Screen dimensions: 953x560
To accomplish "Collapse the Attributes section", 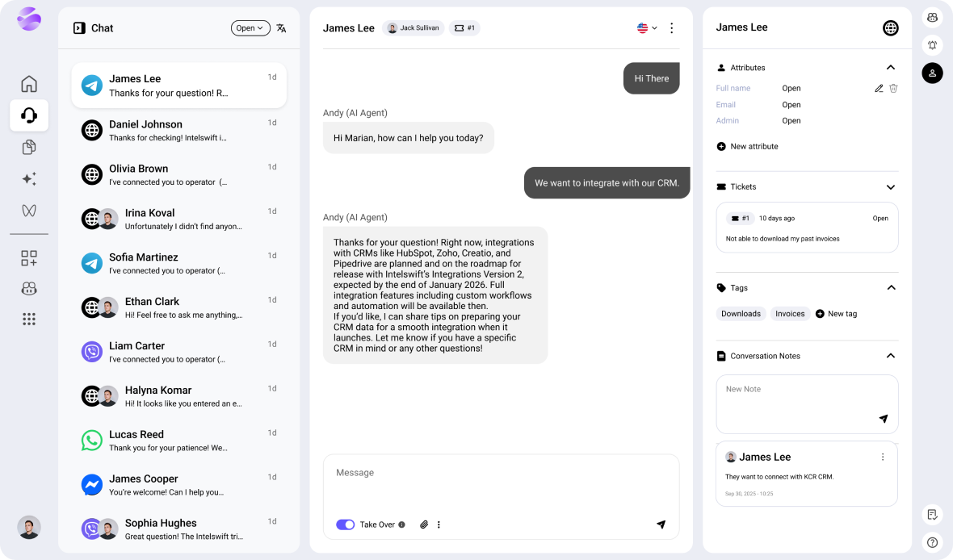I will [x=890, y=68].
